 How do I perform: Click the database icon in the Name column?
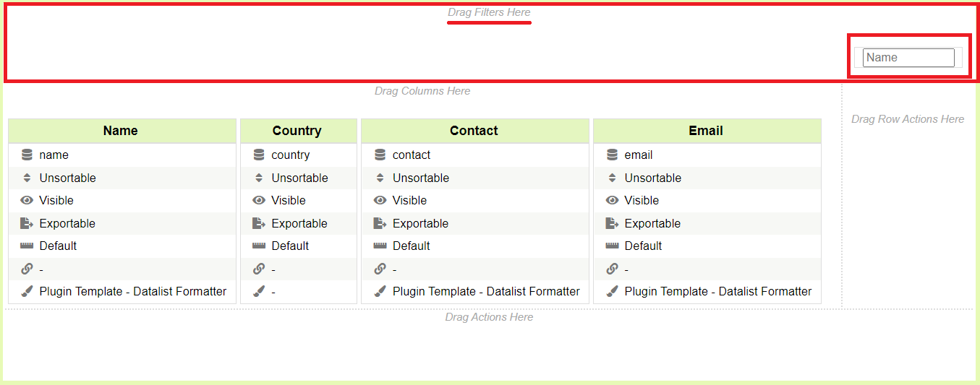(x=27, y=155)
